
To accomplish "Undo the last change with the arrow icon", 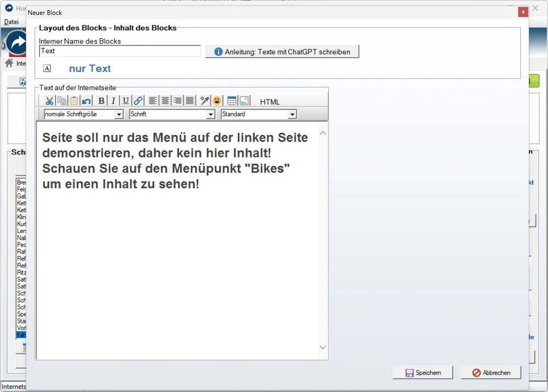I will click(x=86, y=100).
